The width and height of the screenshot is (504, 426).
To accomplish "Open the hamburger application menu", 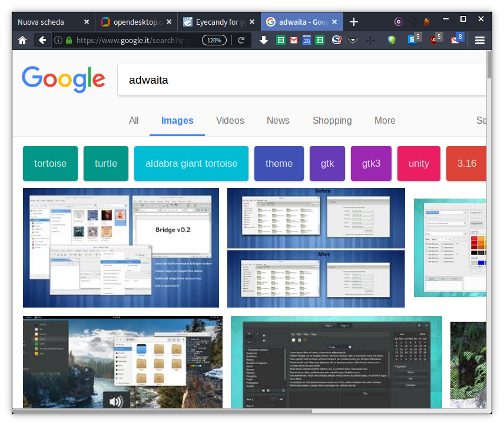I will click(x=480, y=40).
